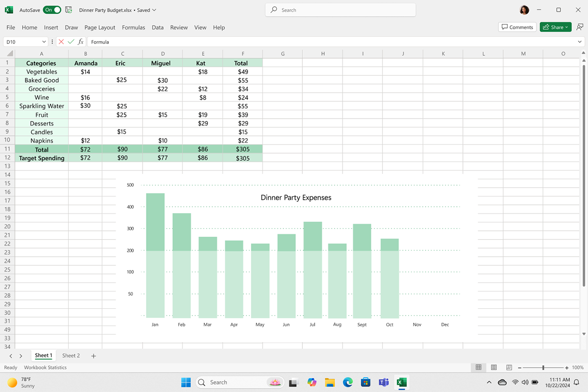Image resolution: width=588 pixels, height=392 pixels.
Task: Expand the Name Box dropdown arrow
Action: [44, 42]
